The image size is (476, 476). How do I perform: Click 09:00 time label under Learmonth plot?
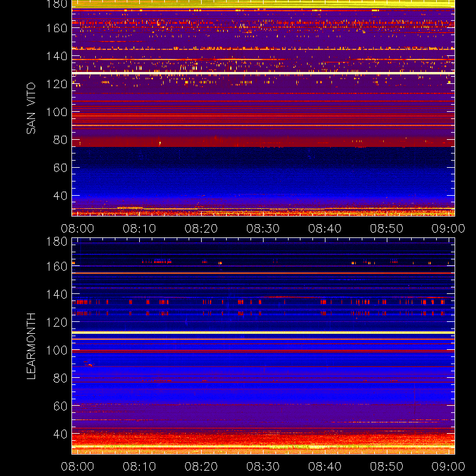click(x=449, y=466)
